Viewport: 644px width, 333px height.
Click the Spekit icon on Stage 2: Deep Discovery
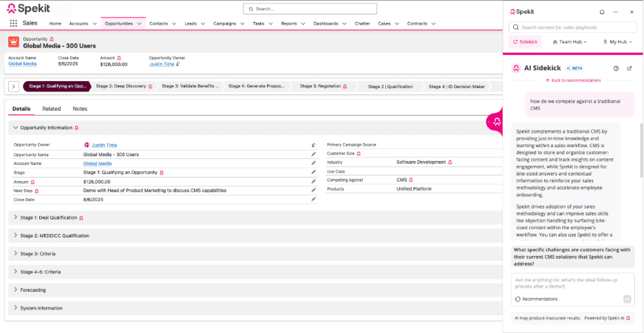[x=150, y=86]
